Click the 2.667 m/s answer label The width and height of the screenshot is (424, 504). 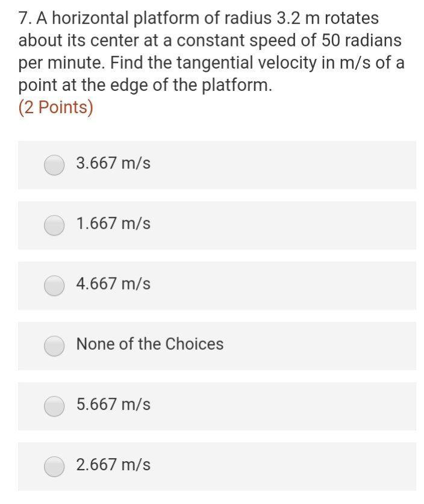click(113, 464)
